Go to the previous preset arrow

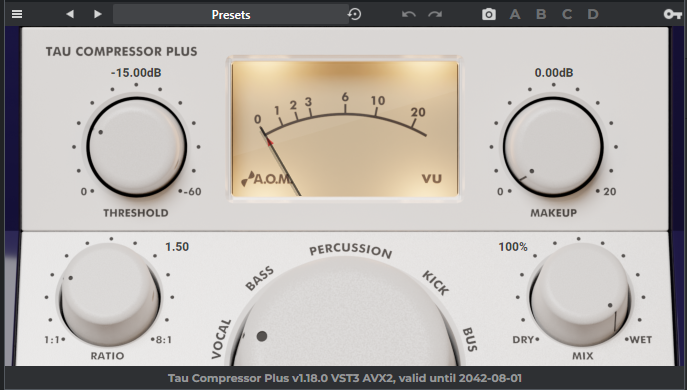[x=70, y=14]
